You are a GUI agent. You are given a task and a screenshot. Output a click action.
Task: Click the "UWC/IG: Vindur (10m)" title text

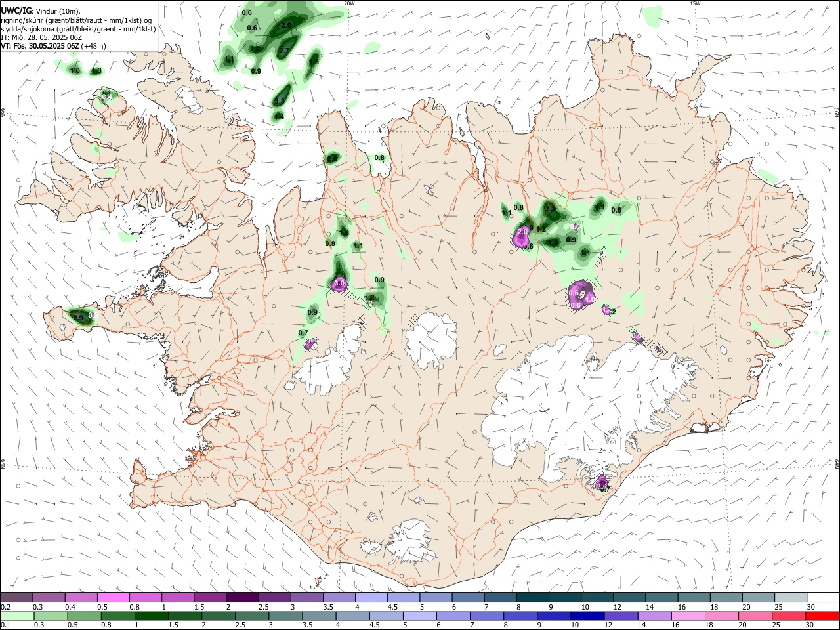[x=41, y=10]
